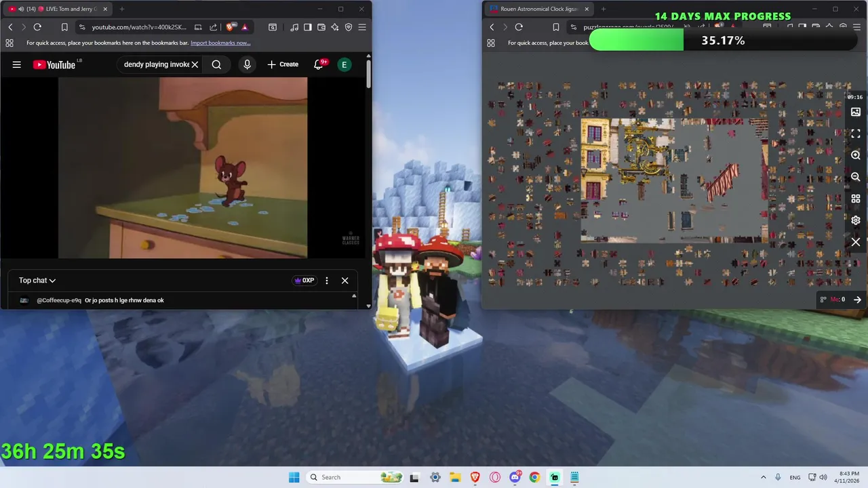Viewport: 868px width, 488px height.
Task: Zoom out of the puzzle
Action: [x=856, y=177]
